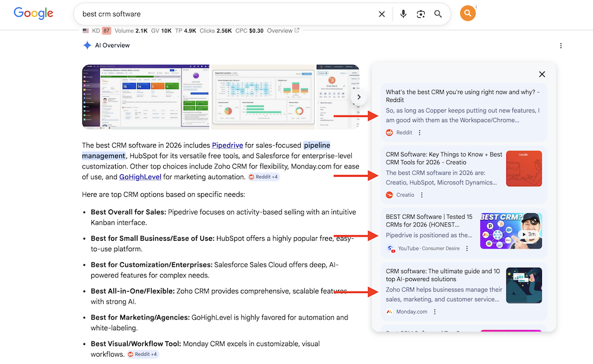Screen dimensions: 593x364
Task: Click the Google logo
Action: point(33,13)
